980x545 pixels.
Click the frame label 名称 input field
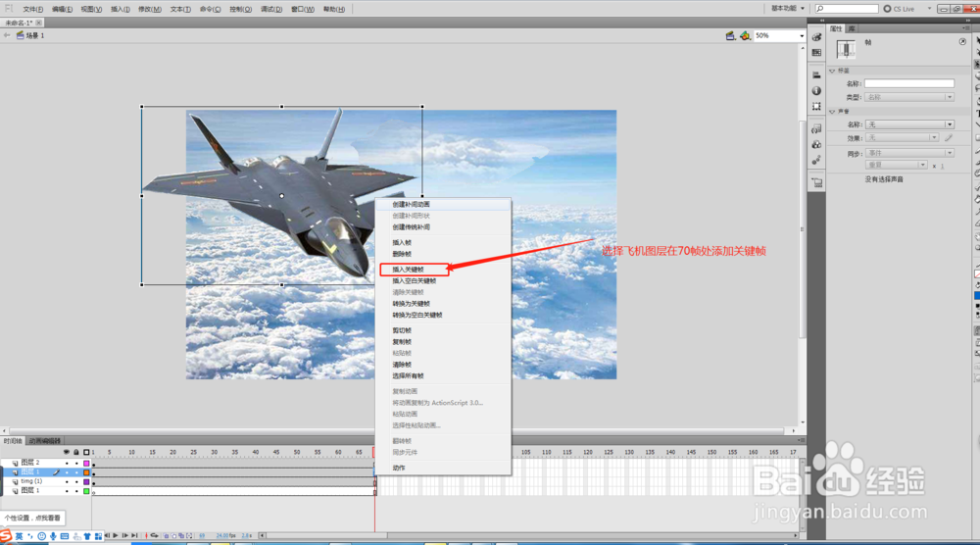click(x=909, y=83)
